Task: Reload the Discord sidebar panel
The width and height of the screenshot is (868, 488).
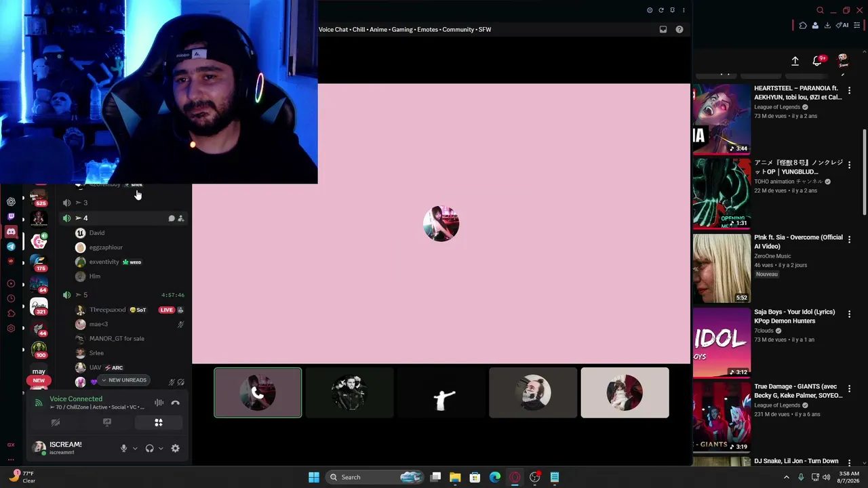Action: click(x=661, y=10)
